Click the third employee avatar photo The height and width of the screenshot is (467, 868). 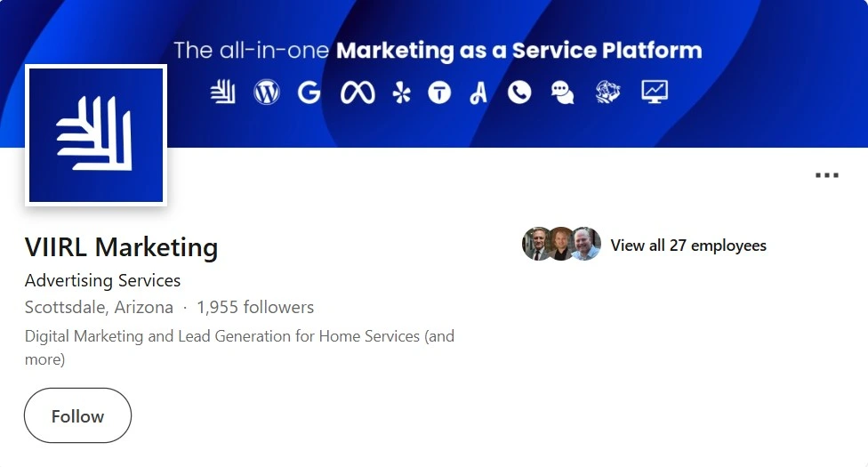586,244
